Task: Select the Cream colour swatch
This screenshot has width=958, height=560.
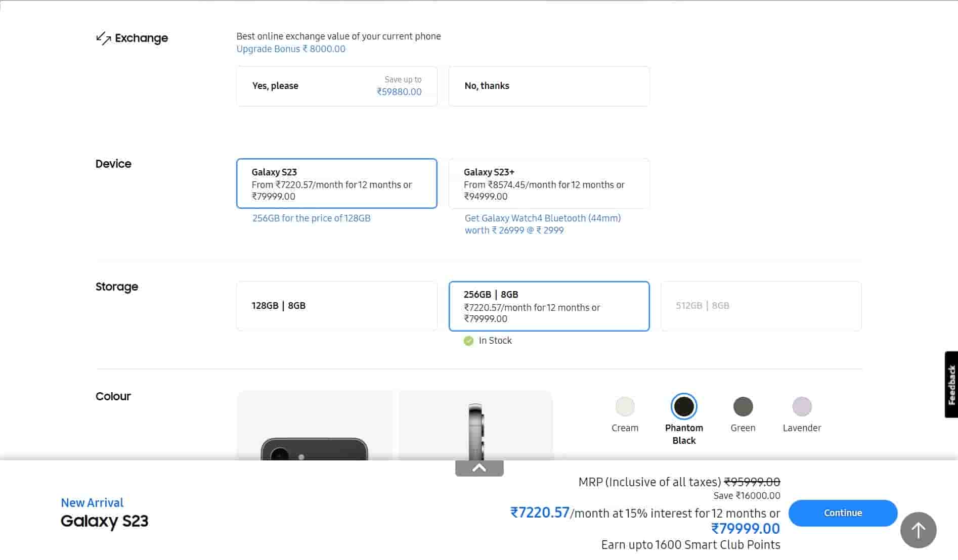Action: (625, 406)
